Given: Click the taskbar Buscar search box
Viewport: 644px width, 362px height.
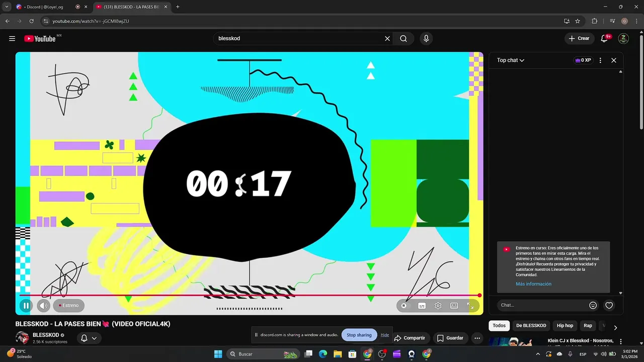Looking at the screenshot, I should pos(263,354).
